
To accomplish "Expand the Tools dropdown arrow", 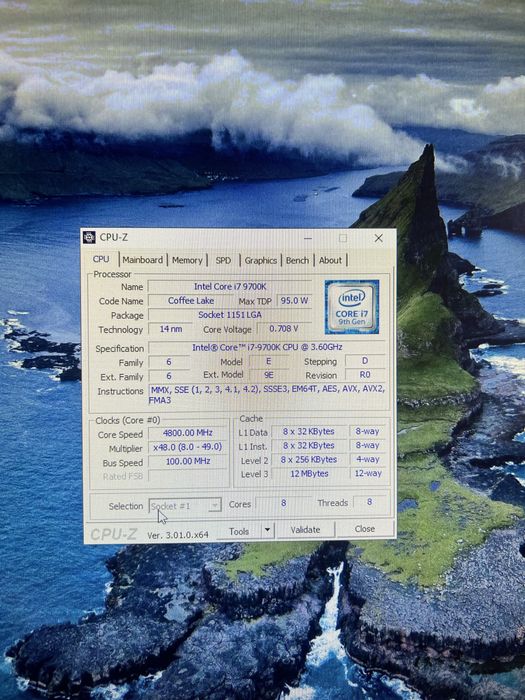I will pyautogui.click(x=267, y=530).
